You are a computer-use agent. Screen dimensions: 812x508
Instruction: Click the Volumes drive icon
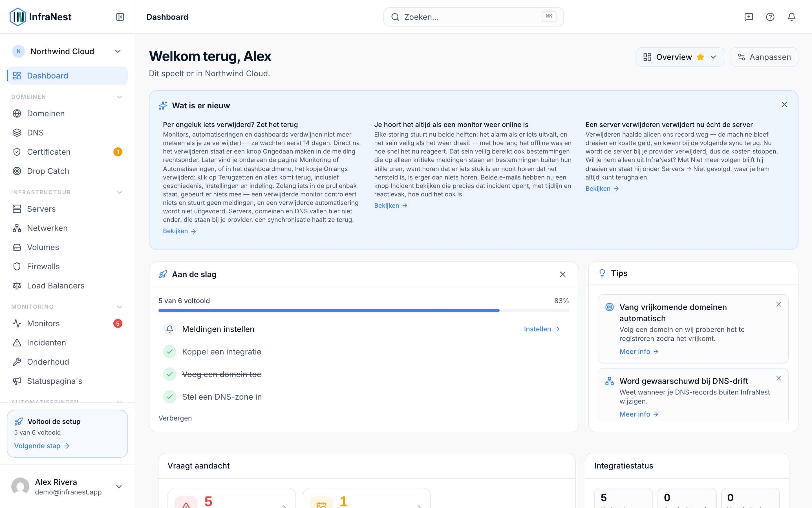click(x=17, y=247)
